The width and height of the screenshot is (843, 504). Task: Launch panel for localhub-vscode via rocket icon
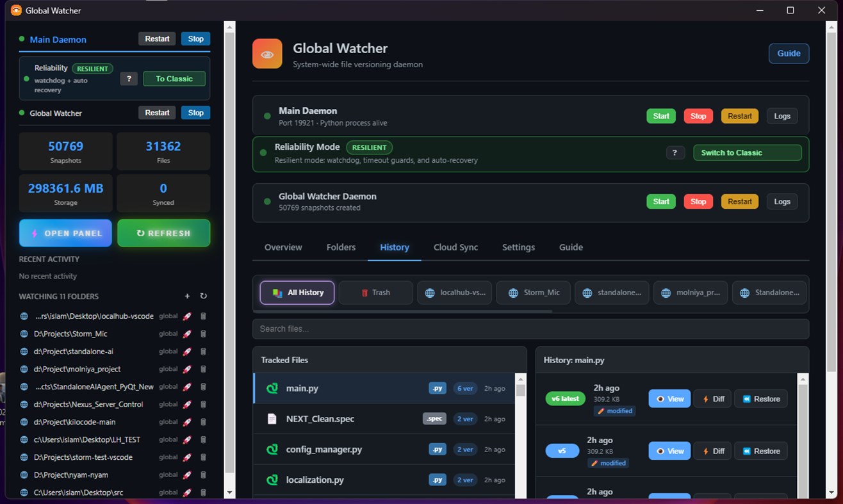[187, 316]
